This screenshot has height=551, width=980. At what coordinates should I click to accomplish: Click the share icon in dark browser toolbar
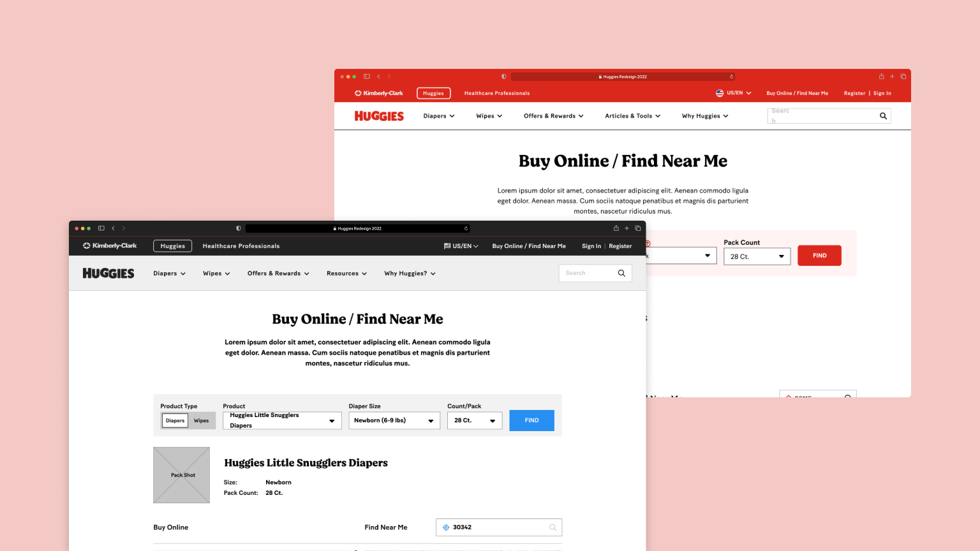616,228
